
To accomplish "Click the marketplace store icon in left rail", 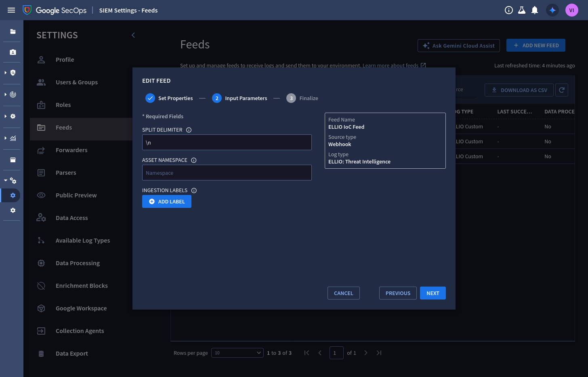I will click(x=13, y=160).
